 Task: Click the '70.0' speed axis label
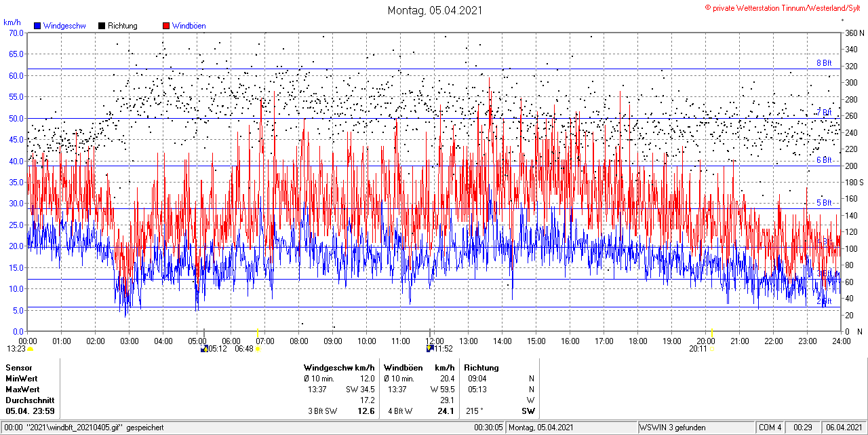tap(16, 33)
